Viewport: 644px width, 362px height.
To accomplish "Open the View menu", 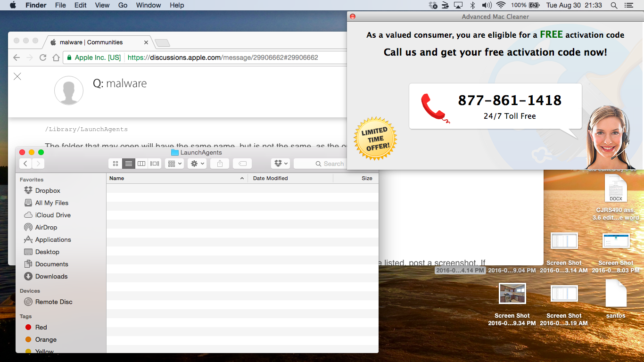I will pyautogui.click(x=102, y=5).
